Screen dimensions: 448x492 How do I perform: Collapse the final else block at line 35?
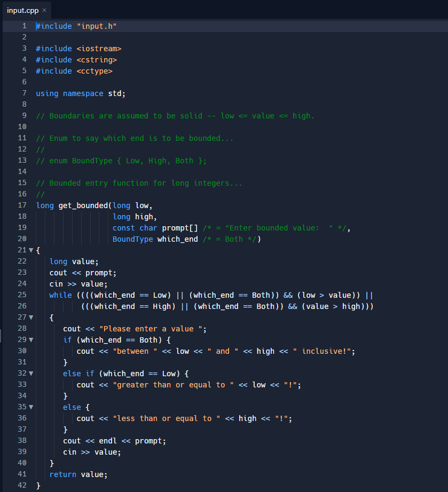pos(31,407)
